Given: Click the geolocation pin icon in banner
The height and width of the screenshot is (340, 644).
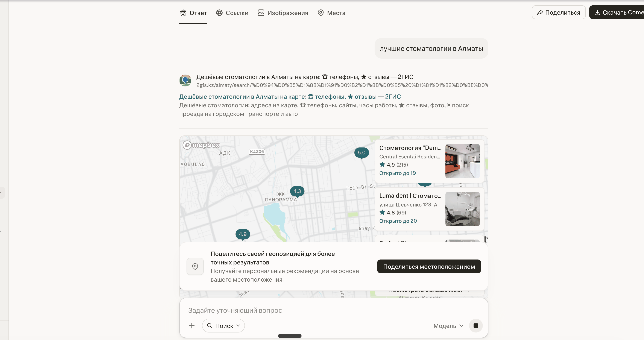Looking at the screenshot, I should click(x=195, y=267).
